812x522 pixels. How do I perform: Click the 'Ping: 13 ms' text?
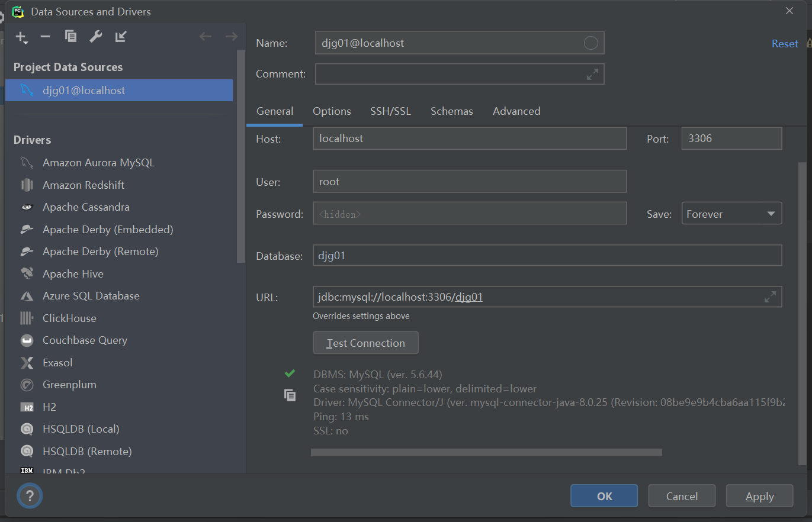coord(341,417)
